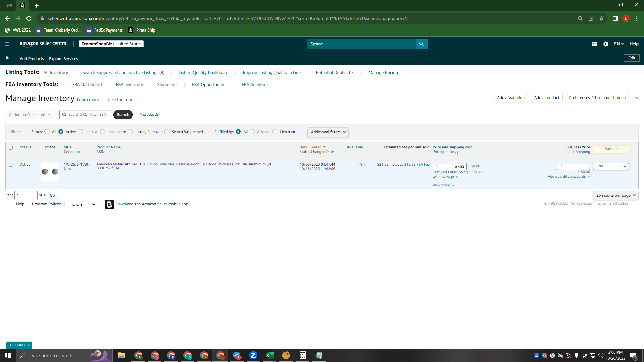The width and height of the screenshot is (644, 362).
Task: Select the Listing Removed filter
Action: point(130,132)
